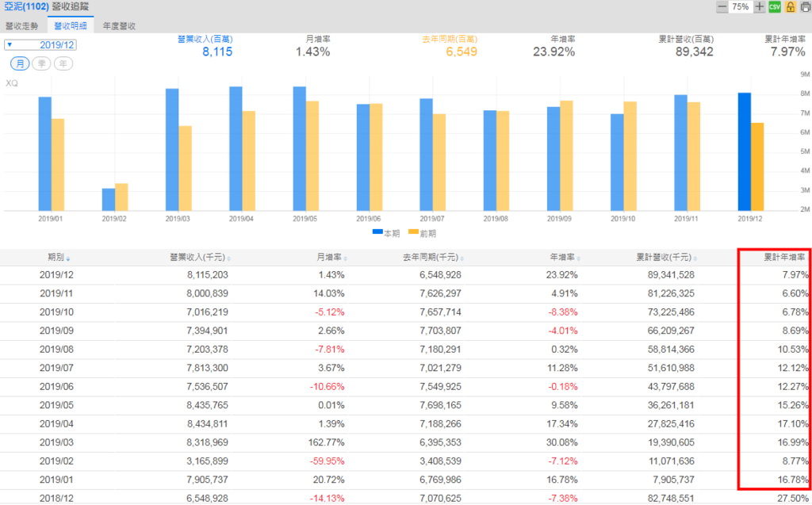Click the -10.66% monthly growth cell
The width and height of the screenshot is (812, 505).
[x=327, y=387]
